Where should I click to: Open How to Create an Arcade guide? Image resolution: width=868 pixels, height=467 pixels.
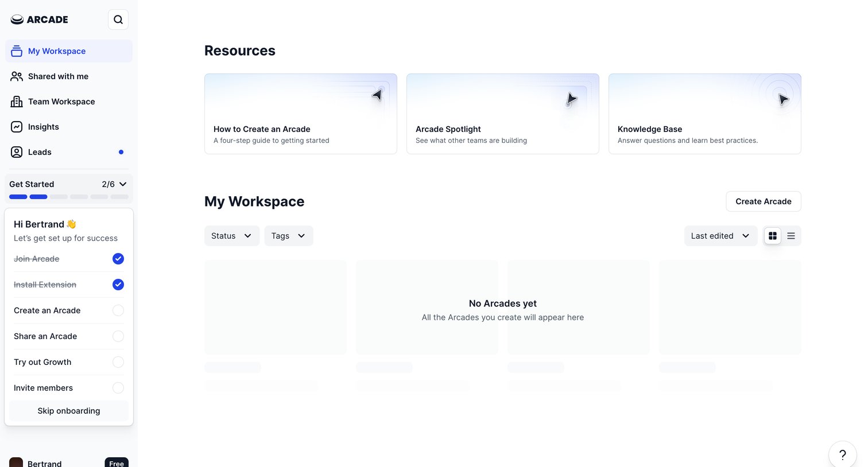click(x=301, y=114)
